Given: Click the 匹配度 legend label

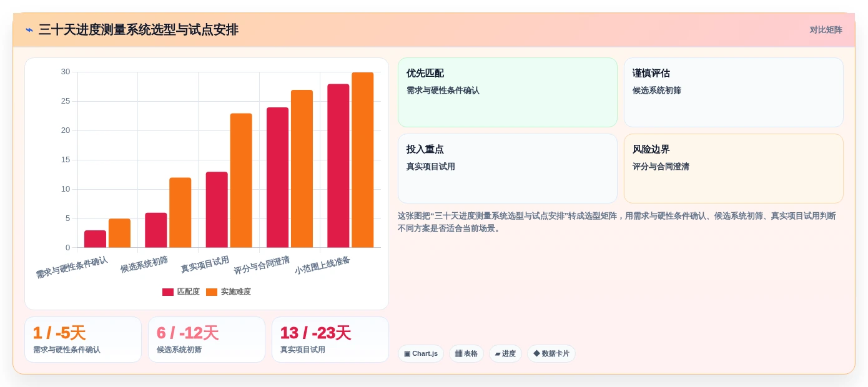Looking at the screenshot, I should [x=188, y=291].
